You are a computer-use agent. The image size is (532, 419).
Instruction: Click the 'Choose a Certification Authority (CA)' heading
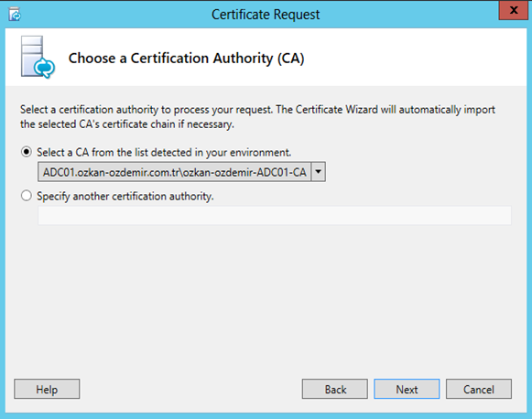(186, 59)
